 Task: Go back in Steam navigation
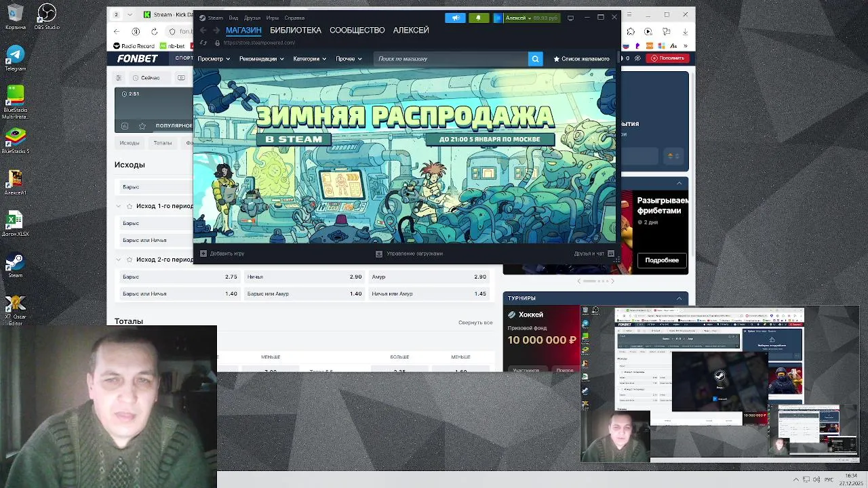click(x=203, y=30)
